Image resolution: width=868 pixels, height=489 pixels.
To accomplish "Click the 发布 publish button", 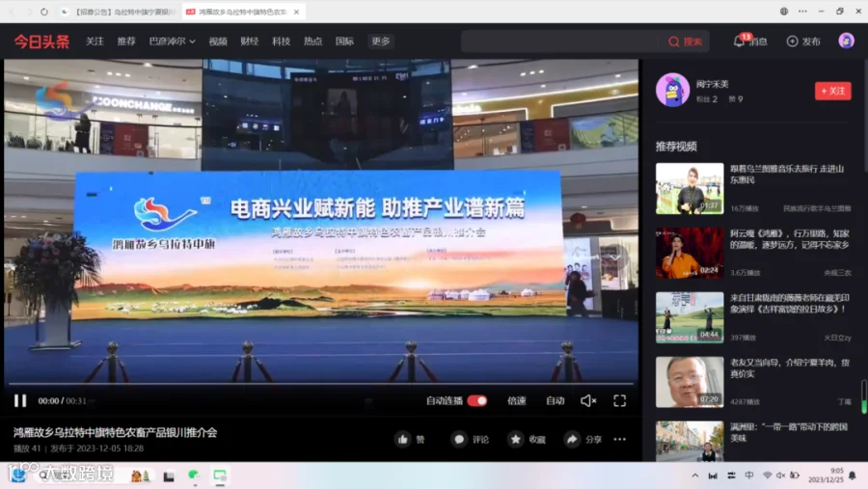I will [803, 41].
